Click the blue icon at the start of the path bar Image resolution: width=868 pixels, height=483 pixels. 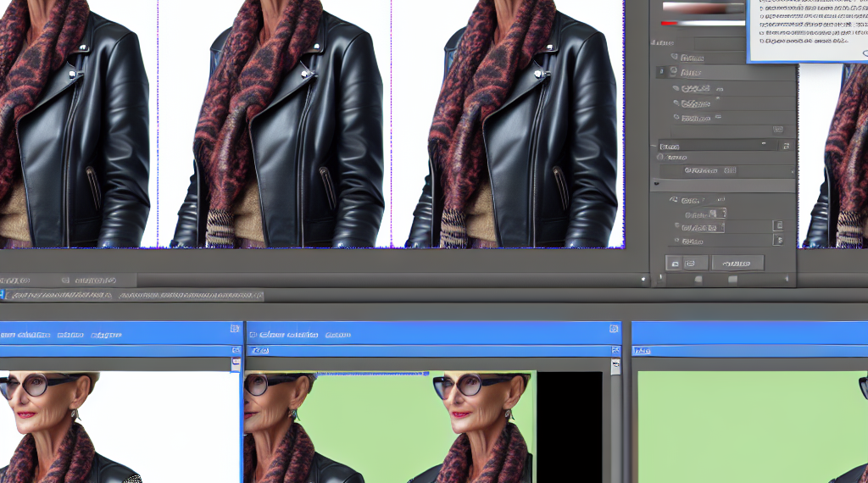[x=3, y=295]
